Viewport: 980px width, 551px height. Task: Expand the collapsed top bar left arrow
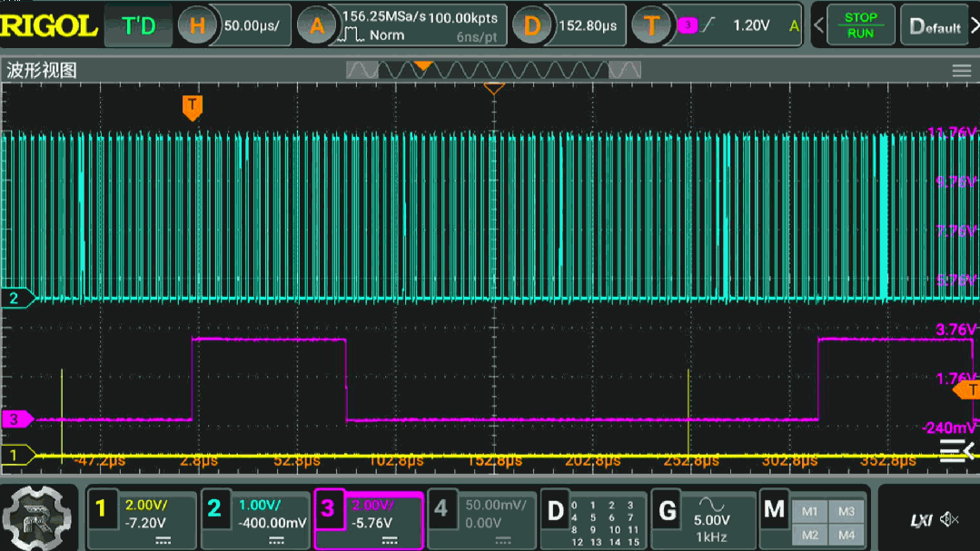tap(817, 25)
